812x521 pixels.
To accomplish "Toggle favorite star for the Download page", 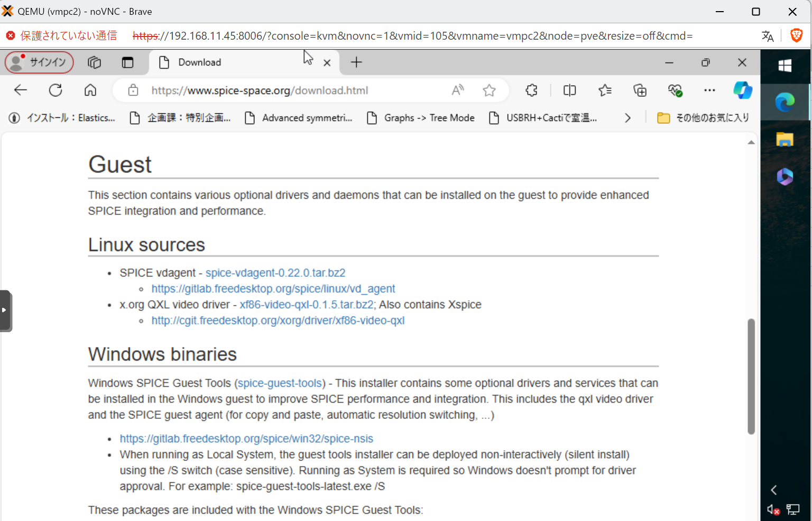I will coord(490,90).
